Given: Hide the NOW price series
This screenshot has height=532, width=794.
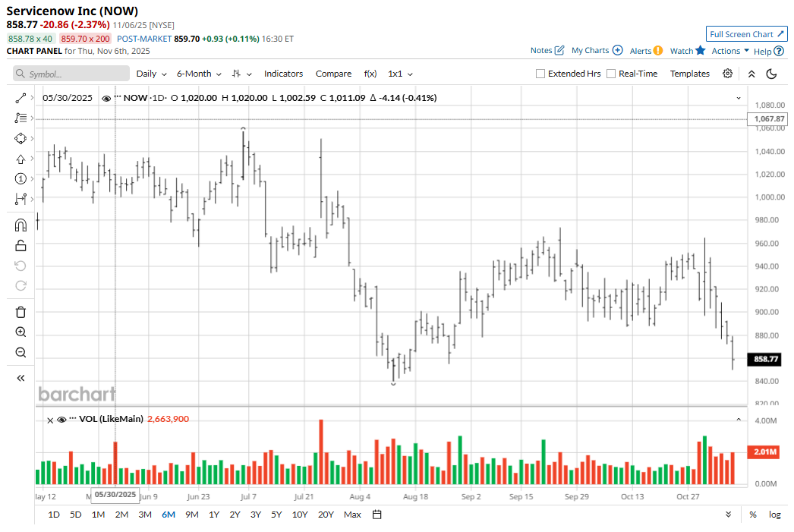Looking at the screenshot, I should (x=106, y=98).
